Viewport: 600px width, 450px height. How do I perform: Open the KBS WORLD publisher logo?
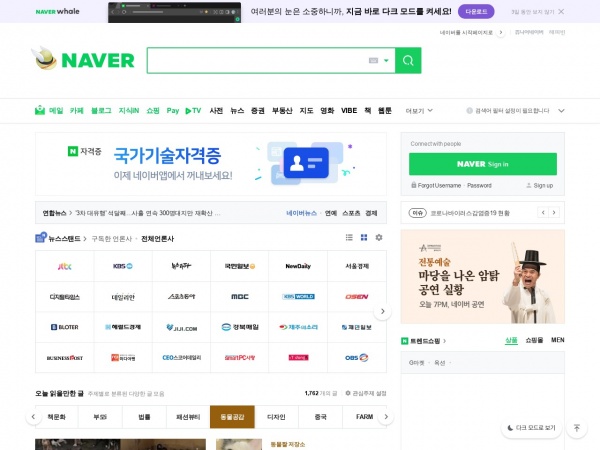click(298, 297)
